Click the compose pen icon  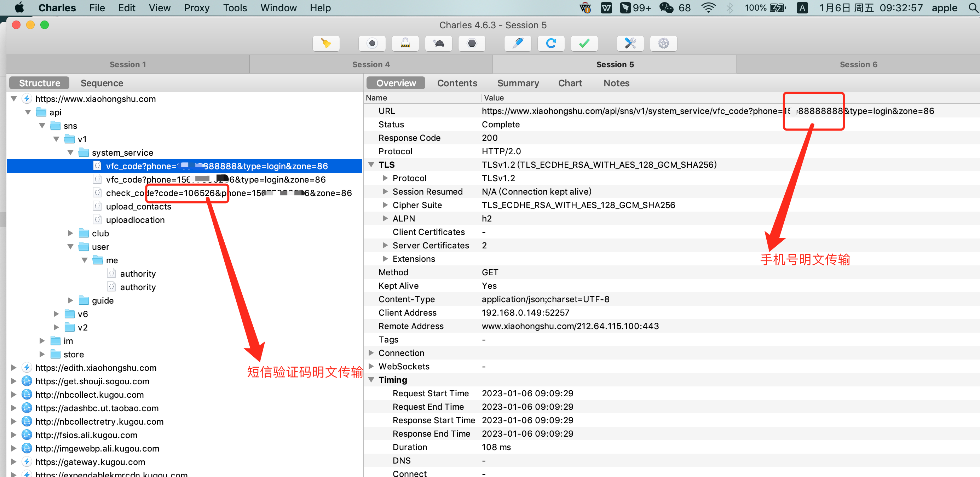pyautogui.click(x=517, y=44)
